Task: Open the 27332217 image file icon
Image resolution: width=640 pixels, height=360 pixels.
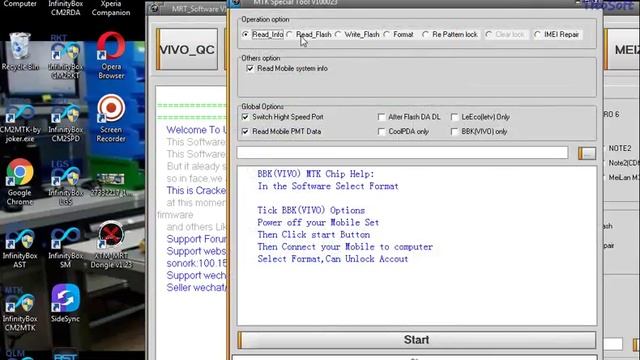Action: (x=111, y=184)
